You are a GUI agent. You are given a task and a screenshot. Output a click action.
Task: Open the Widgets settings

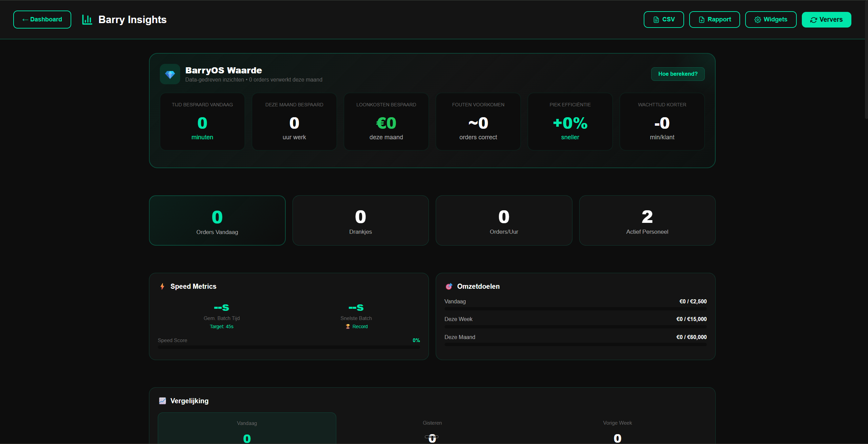coord(770,20)
